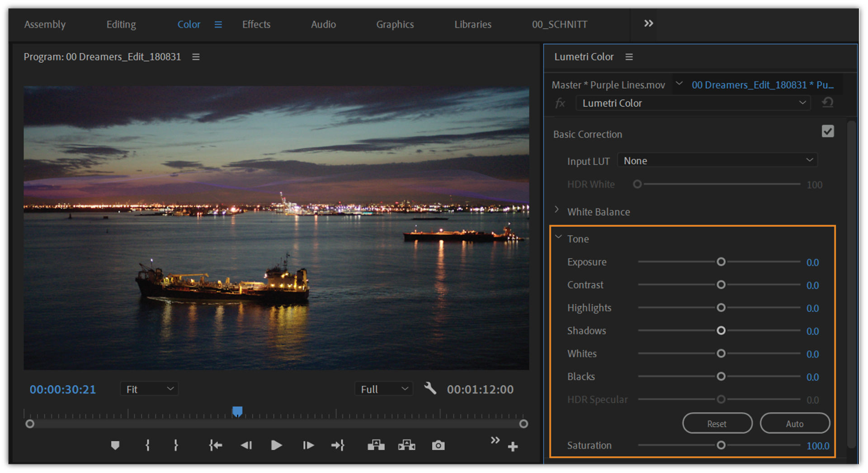Switch to the Audio workspace tab
This screenshot has height=473, width=868.
pos(323,24)
